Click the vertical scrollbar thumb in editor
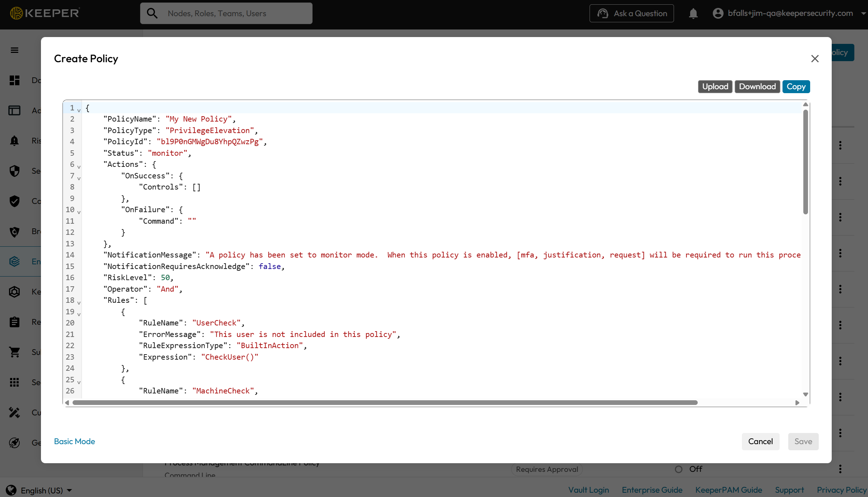Image resolution: width=868 pixels, height=497 pixels. click(805, 161)
